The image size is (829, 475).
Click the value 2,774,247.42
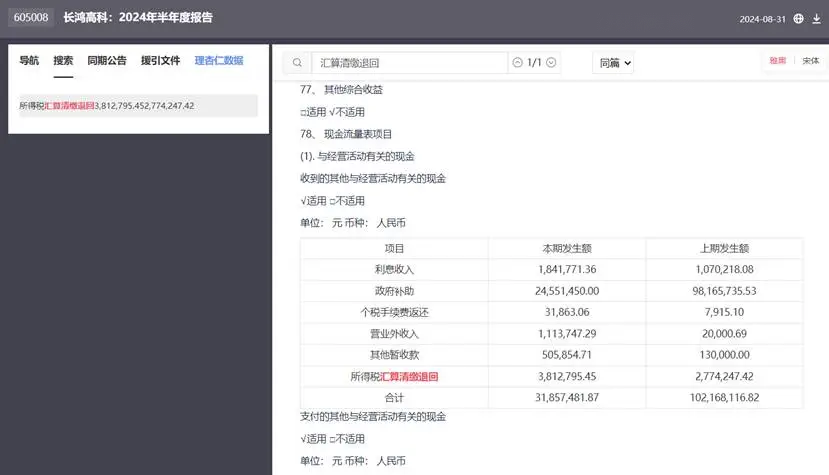click(x=724, y=377)
